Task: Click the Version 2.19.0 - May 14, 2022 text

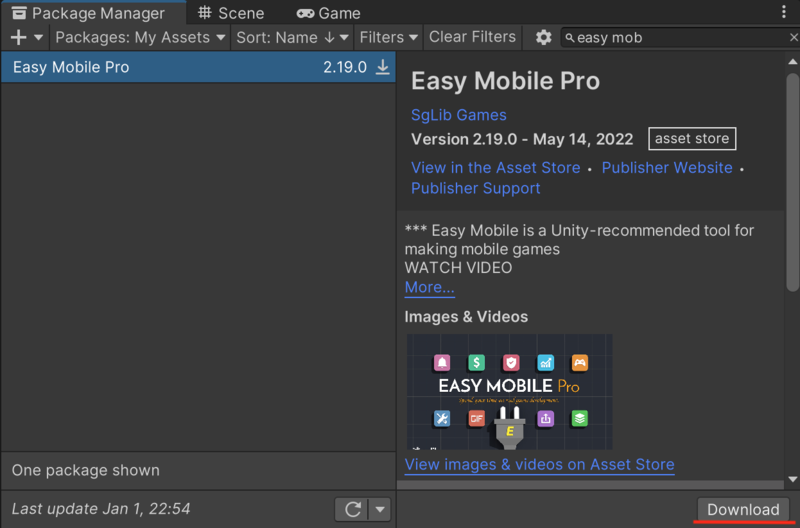Action: tap(522, 139)
